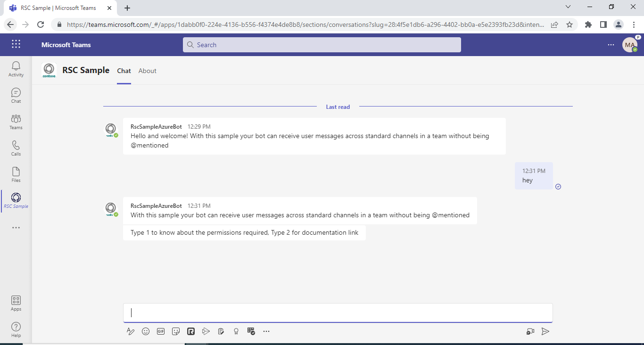The height and width of the screenshot is (345, 644).
Task: Click the grid-with-checkmark app icon in compose toolbar
Action: (251, 331)
